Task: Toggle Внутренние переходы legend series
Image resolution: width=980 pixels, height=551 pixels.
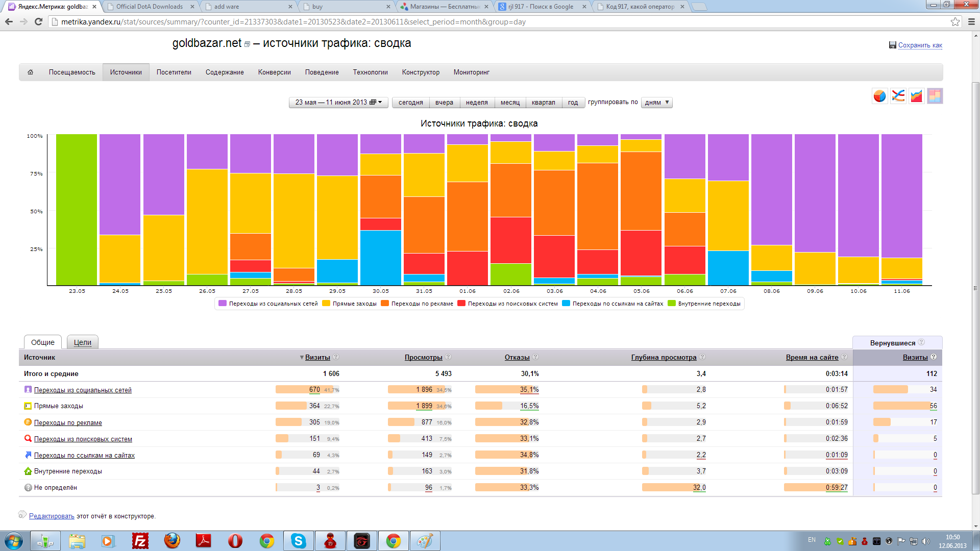Action: (x=708, y=304)
